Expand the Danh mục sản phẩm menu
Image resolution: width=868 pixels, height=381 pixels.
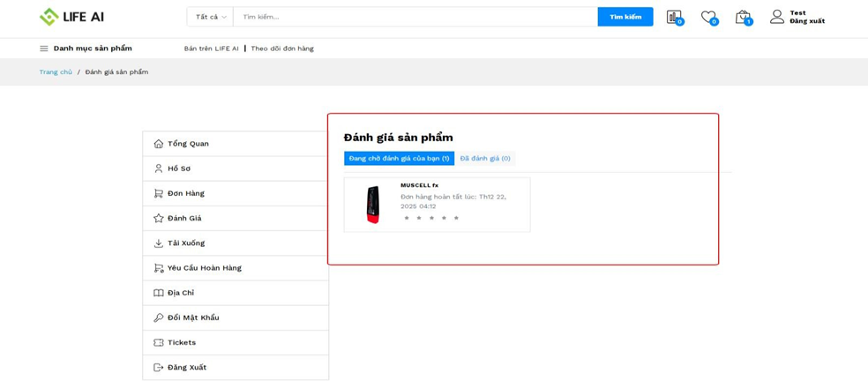coord(93,49)
